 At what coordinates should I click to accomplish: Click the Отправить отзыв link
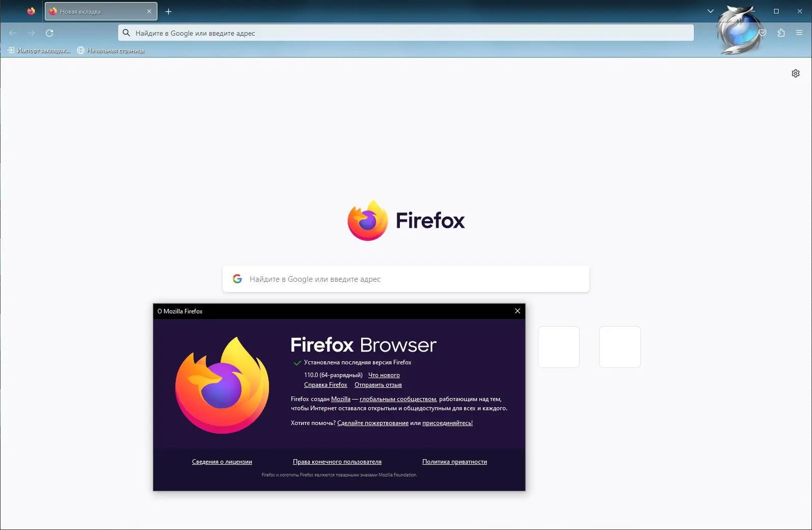point(378,385)
